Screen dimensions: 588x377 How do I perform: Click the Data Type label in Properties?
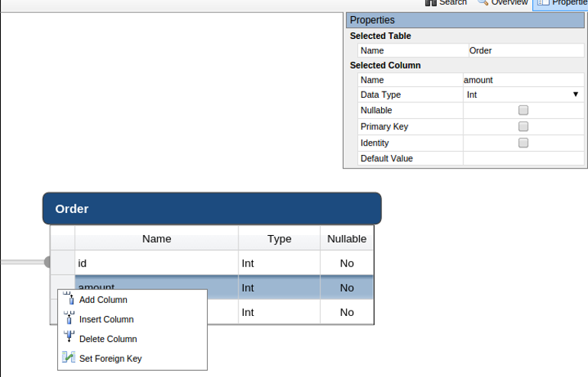[380, 95]
